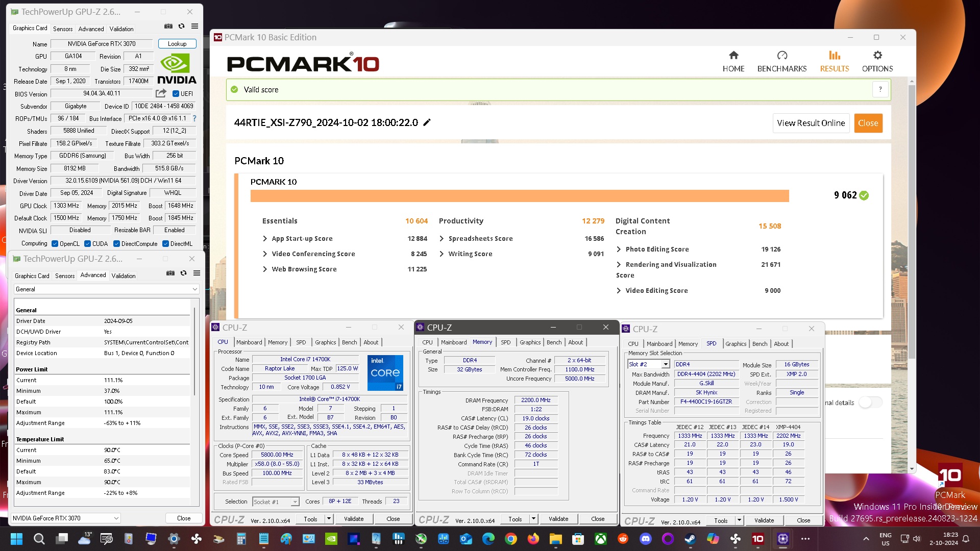Click Close in GPU-Z Advanced window

pyautogui.click(x=184, y=518)
